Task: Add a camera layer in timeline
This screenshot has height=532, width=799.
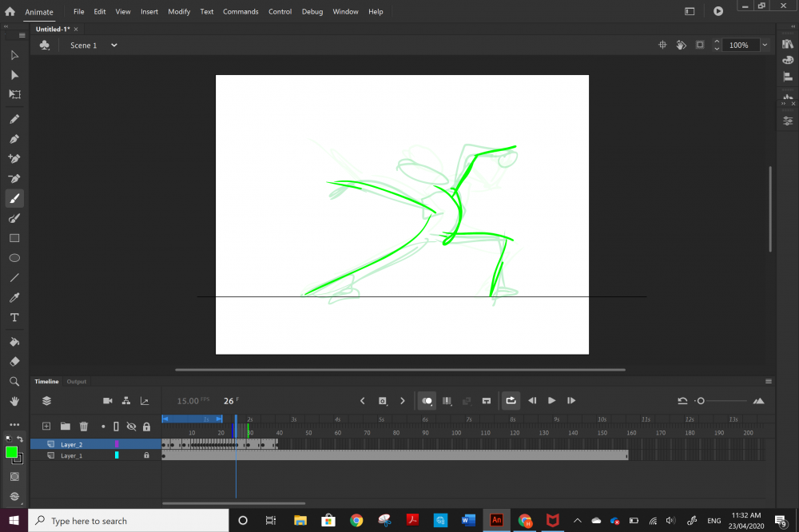Action: 108,401
